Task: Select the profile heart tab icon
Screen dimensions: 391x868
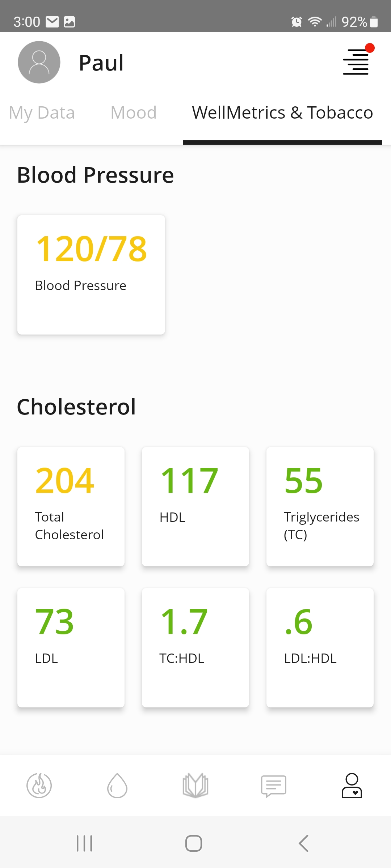Action: (352, 785)
